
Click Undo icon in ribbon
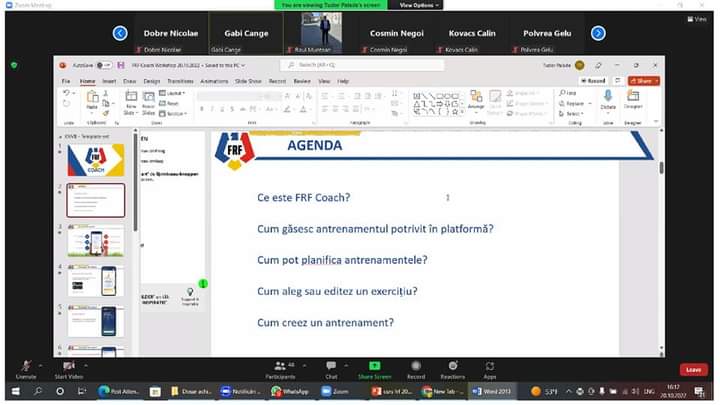click(67, 93)
